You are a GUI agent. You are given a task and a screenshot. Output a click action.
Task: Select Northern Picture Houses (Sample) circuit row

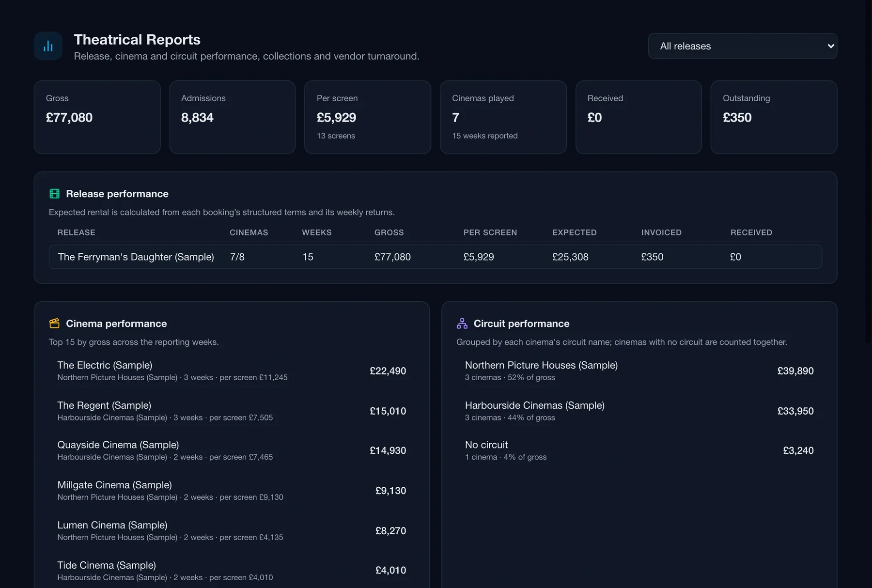(x=639, y=371)
